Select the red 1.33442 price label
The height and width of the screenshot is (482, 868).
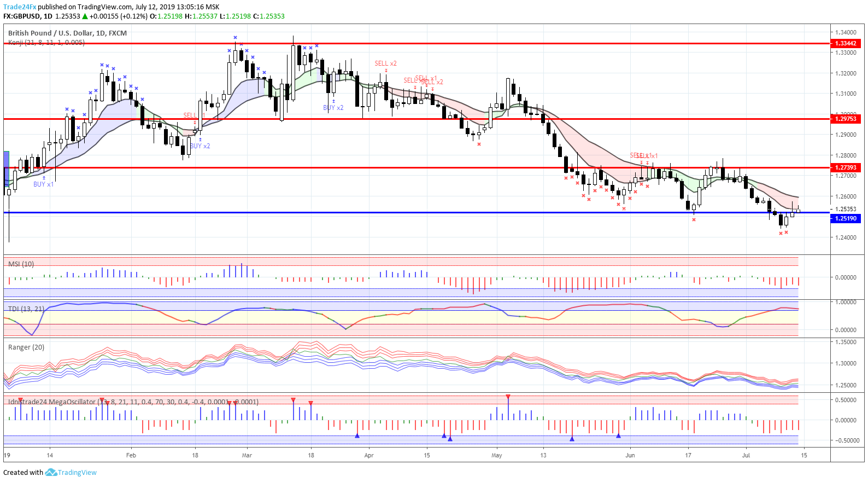pyautogui.click(x=846, y=43)
